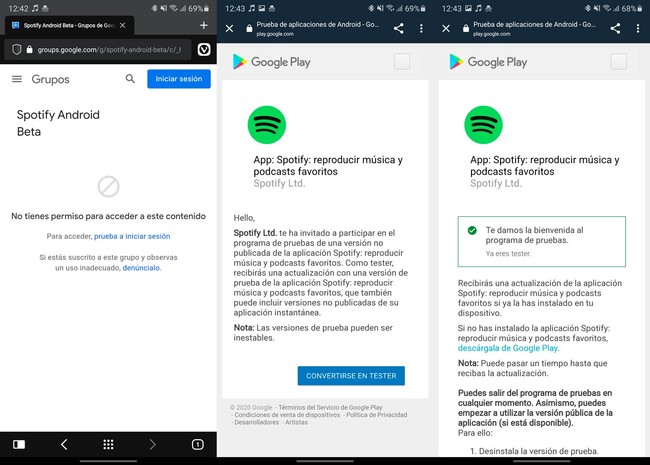Click the 'Ya eres tester.' text
The width and height of the screenshot is (650, 465).
(508, 254)
